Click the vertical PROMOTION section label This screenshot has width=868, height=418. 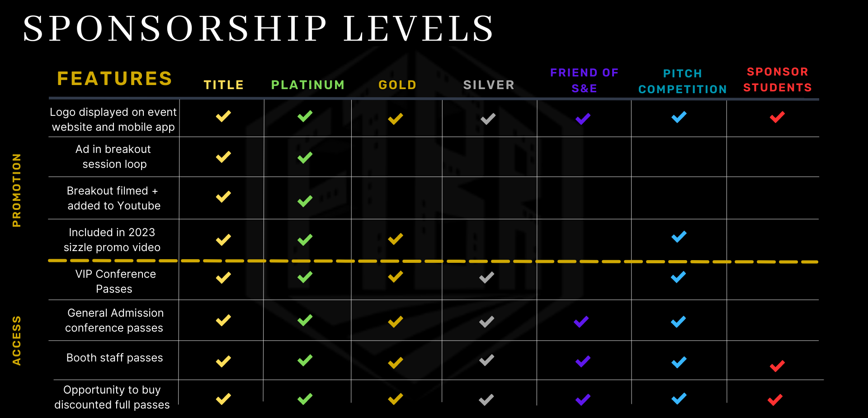(17, 190)
